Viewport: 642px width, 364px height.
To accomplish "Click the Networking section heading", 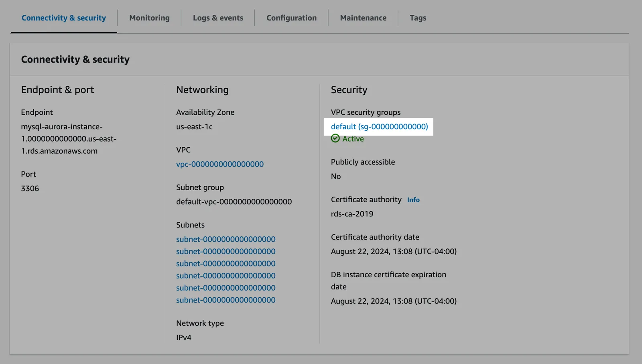I will (202, 90).
